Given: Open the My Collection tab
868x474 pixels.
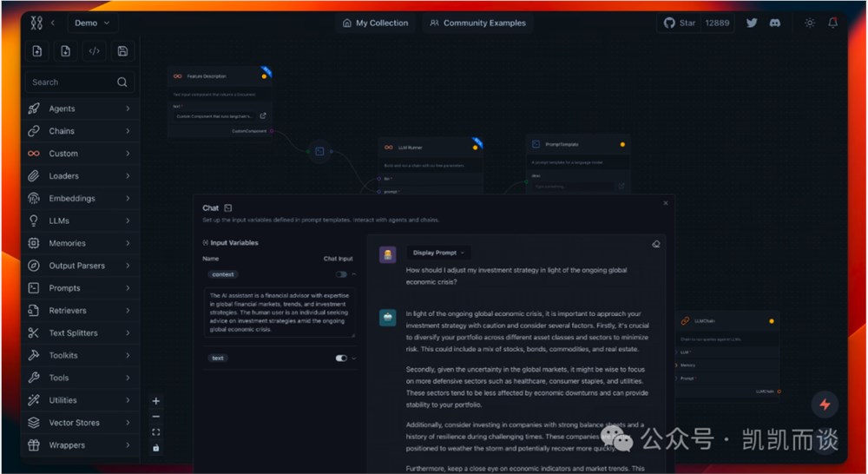Looking at the screenshot, I should 375,23.
